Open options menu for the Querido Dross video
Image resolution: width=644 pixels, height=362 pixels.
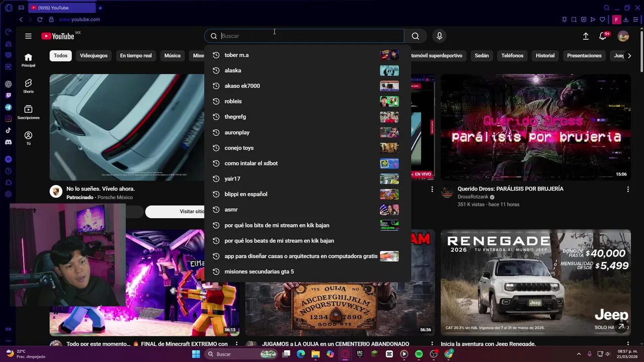[627, 189]
